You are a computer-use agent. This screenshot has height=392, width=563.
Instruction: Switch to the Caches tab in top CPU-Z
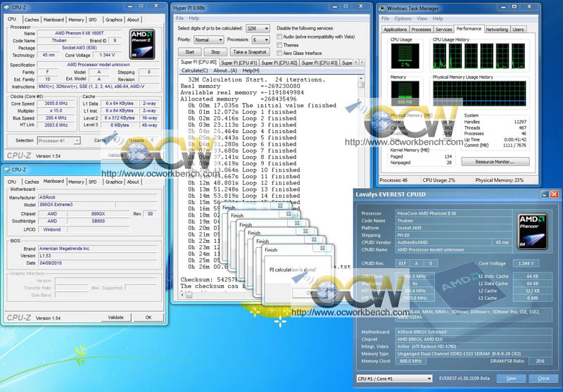[32, 20]
